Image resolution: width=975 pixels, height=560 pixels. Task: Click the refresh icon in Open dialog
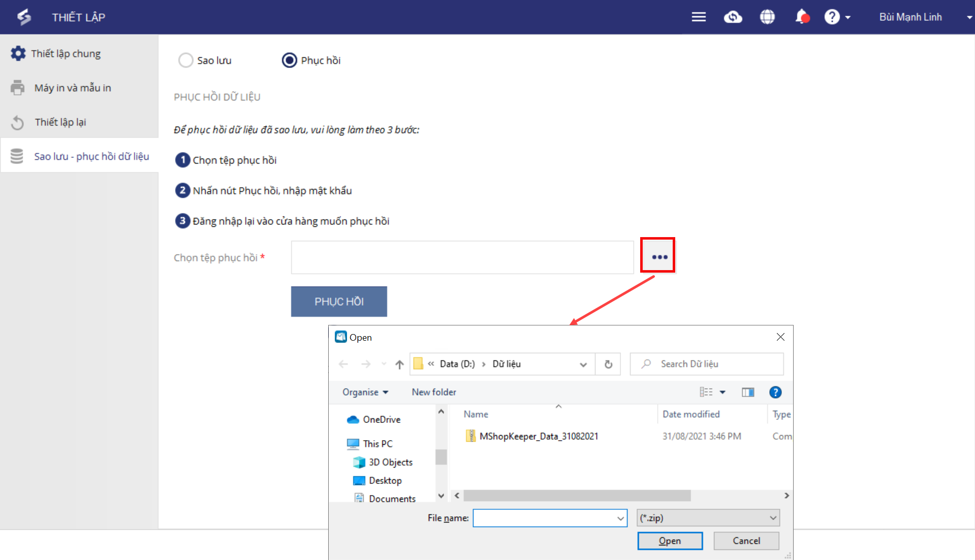[608, 364]
